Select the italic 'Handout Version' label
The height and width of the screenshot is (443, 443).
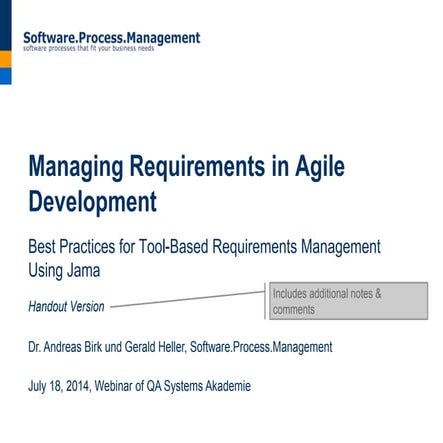pyautogui.click(x=66, y=306)
